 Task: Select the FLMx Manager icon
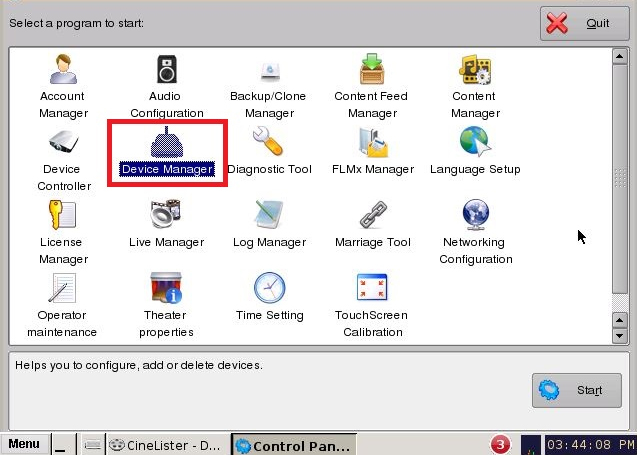(373, 143)
